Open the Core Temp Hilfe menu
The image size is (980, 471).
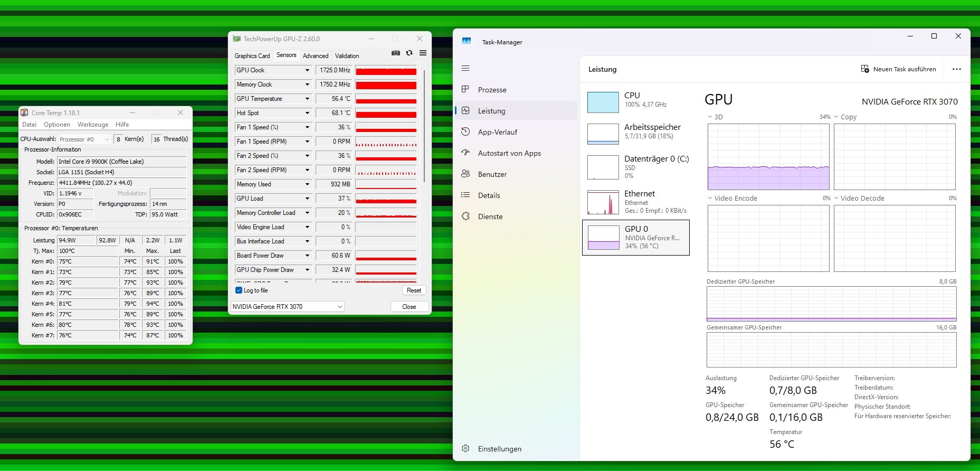[x=122, y=125]
